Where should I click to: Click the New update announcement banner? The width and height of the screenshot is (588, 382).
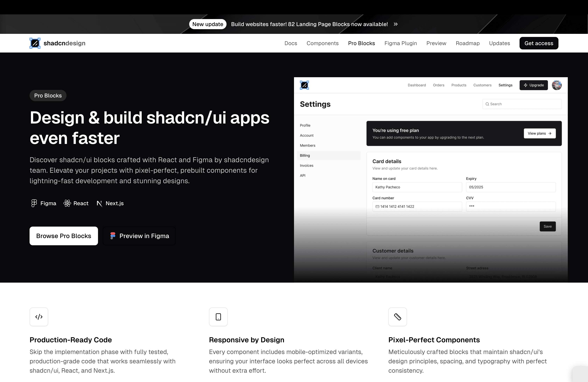pos(294,24)
